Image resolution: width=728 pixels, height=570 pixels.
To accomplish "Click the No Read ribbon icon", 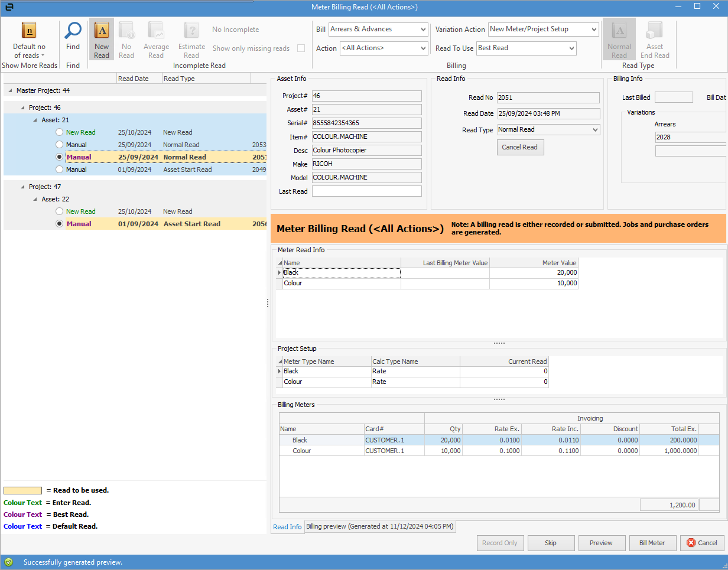I will [x=126, y=31].
